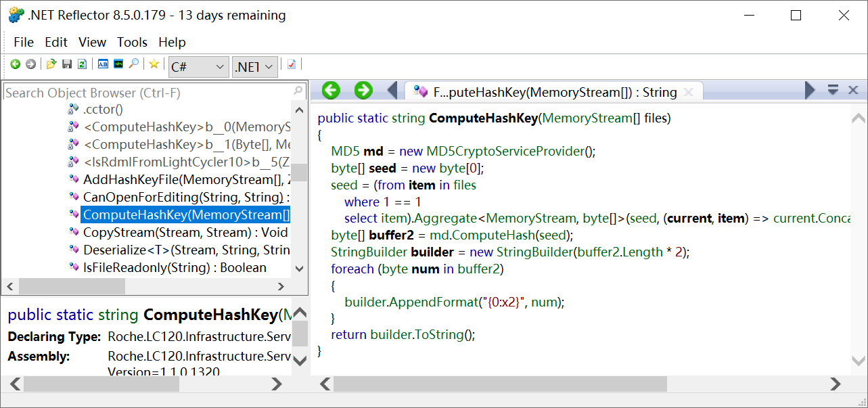868x408 pixels.
Task: Click the object tree horizontal scrollbar thumb
Action: pos(72,287)
